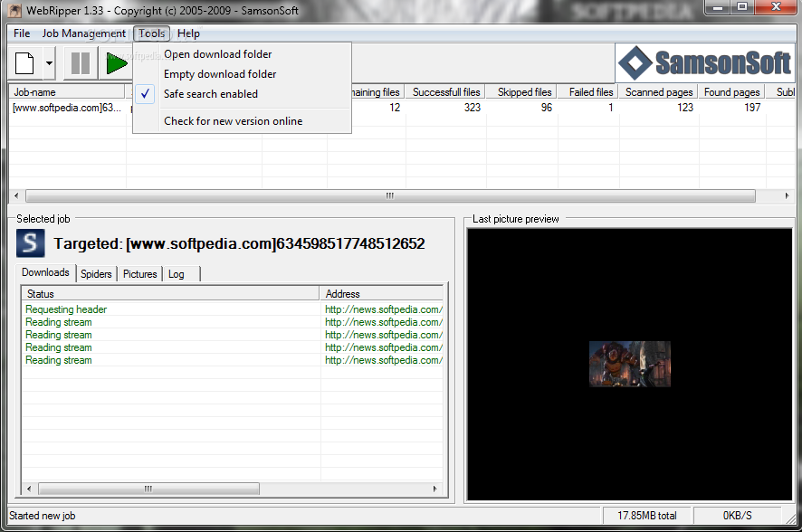Select the Requesting header download row
802x532 pixels.
[x=233, y=309]
